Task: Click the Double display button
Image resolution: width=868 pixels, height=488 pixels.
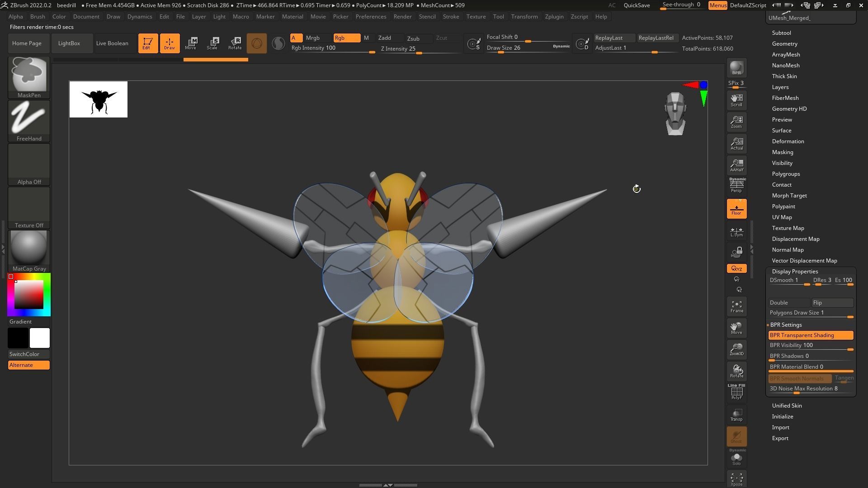Action: click(789, 303)
